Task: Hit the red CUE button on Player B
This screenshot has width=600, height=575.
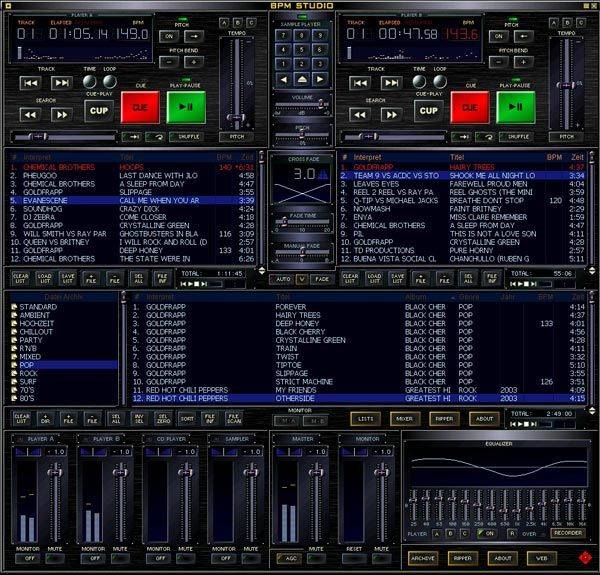Action: 471,106
